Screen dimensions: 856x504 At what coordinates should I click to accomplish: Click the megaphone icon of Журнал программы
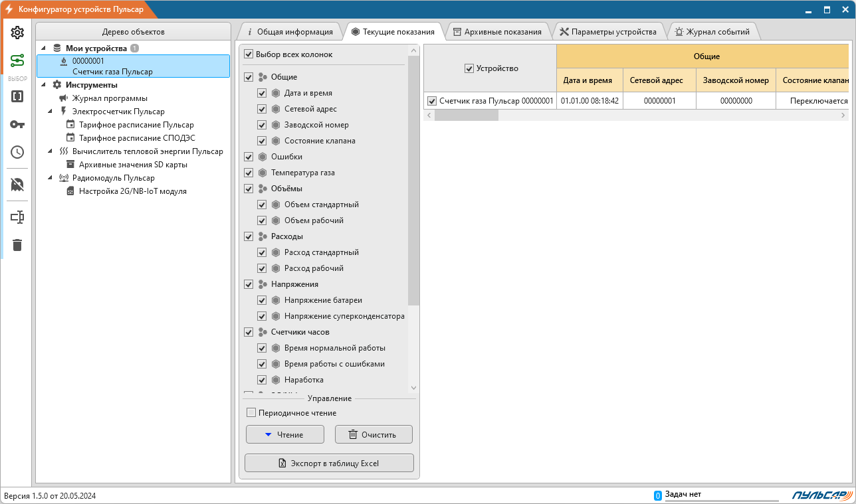pos(64,98)
